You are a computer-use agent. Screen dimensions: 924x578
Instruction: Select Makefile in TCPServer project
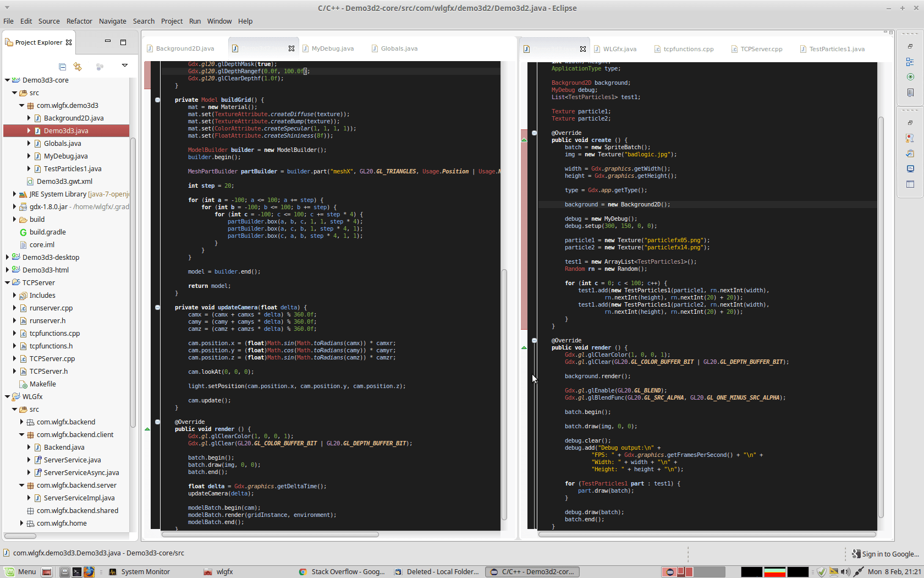tap(42, 384)
